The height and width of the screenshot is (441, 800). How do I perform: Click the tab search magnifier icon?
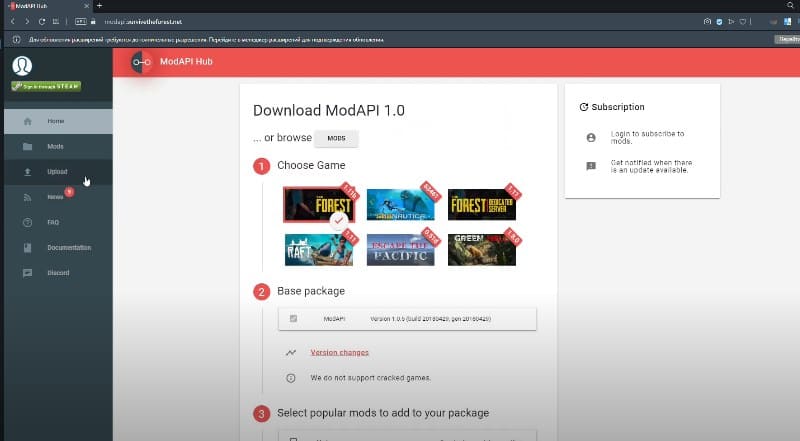(x=790, y=6)
